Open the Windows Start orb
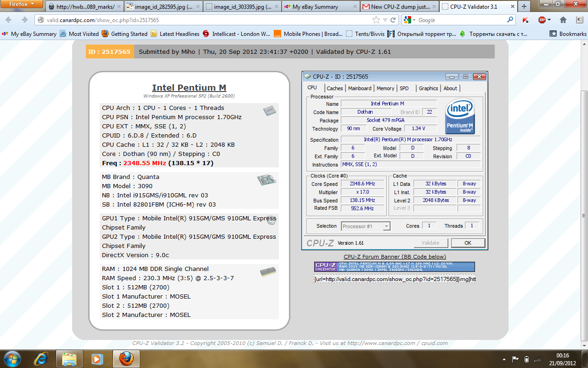 tap(12, 358)
